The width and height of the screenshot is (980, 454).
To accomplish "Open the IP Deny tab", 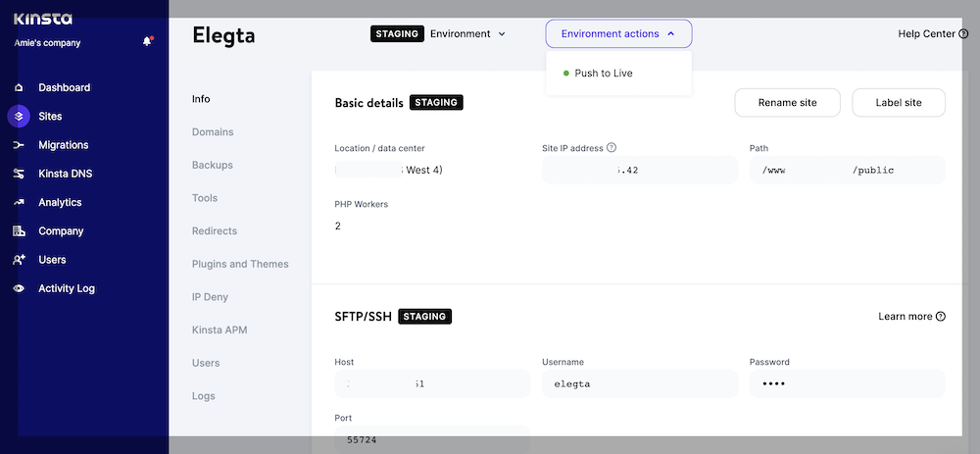I will [x=210, y=297].
